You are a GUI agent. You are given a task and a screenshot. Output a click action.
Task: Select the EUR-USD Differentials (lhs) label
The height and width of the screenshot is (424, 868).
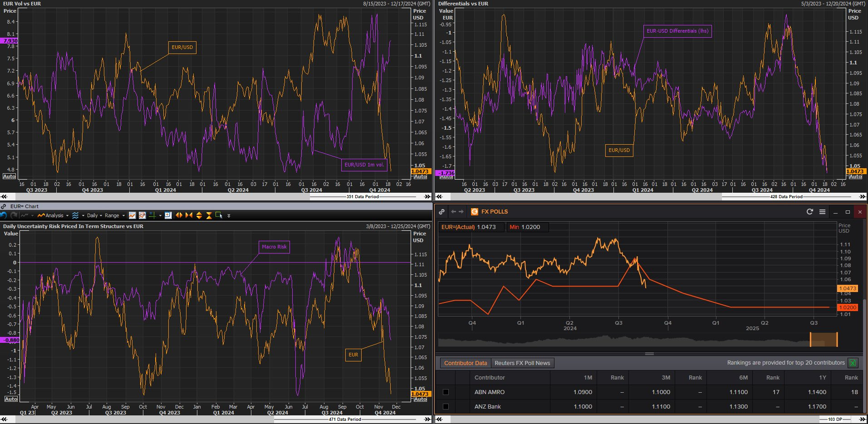click(x=677, y=31)
